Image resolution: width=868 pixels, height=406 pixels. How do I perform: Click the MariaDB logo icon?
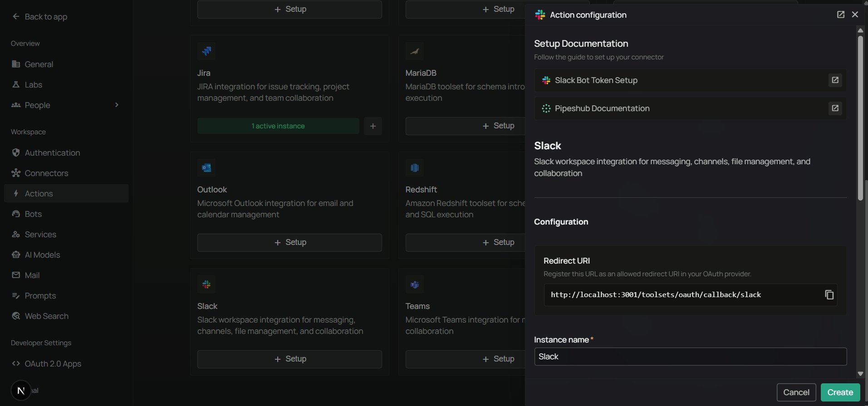click(x=415, y=51)
